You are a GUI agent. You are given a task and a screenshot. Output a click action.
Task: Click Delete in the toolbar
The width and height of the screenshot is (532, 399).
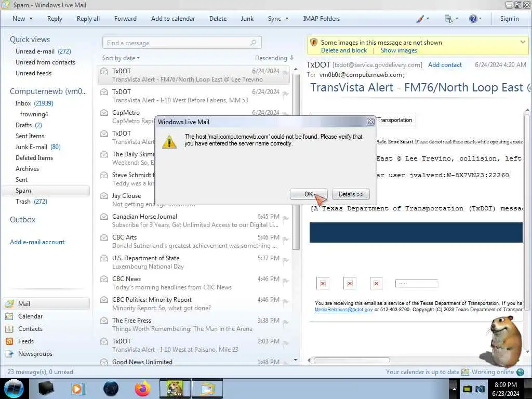click(x=218, y=19)
